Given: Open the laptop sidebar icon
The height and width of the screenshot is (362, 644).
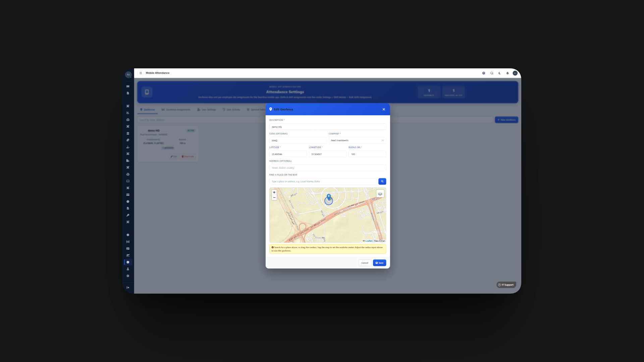Looking at the screenshot, I should pyautogui.click(x=128, y=181).
